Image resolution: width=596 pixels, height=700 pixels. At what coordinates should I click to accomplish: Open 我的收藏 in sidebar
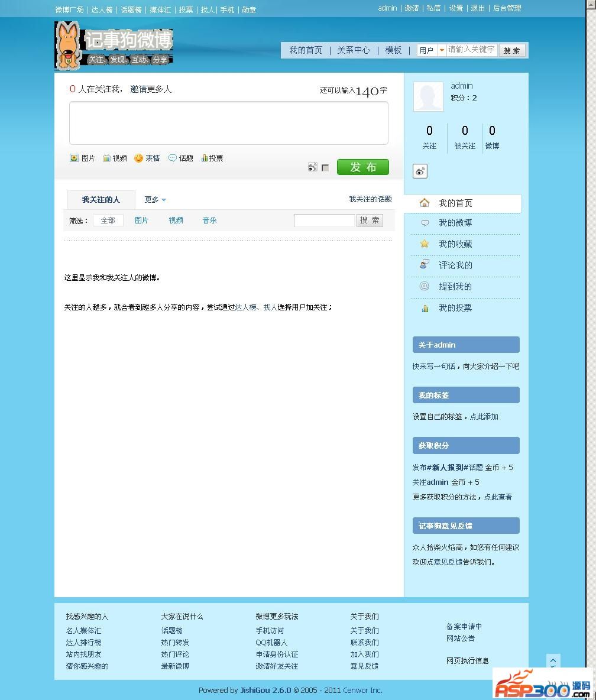(x=455, y=244)
